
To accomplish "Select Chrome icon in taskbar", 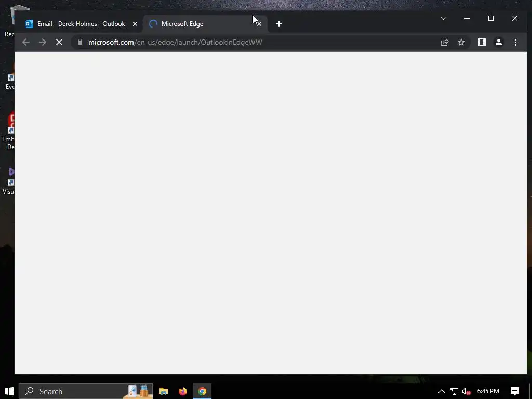I will coord(202,391).
